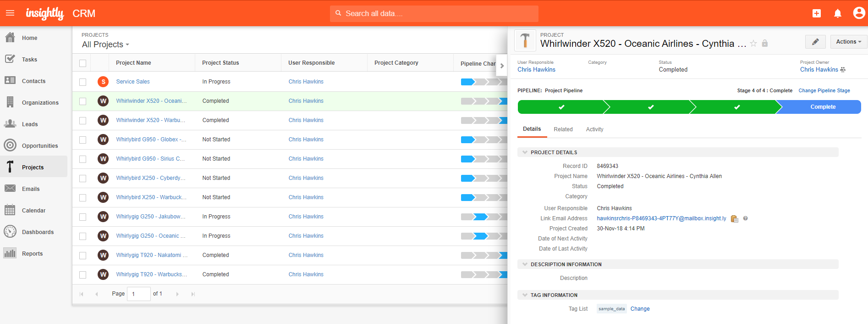This screenshot has width=868, height=324.
Task: Click the project hammer thumbnail in detail header
Action: point(525,40)
